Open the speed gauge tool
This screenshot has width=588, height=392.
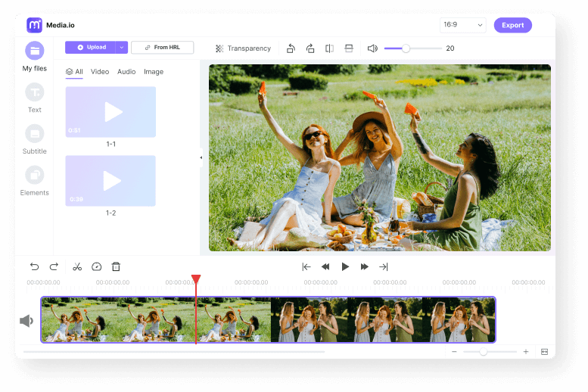pos(96,266)
